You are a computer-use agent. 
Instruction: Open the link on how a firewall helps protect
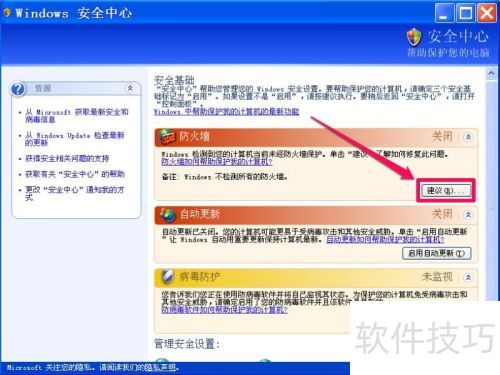(x=217, y=162)
